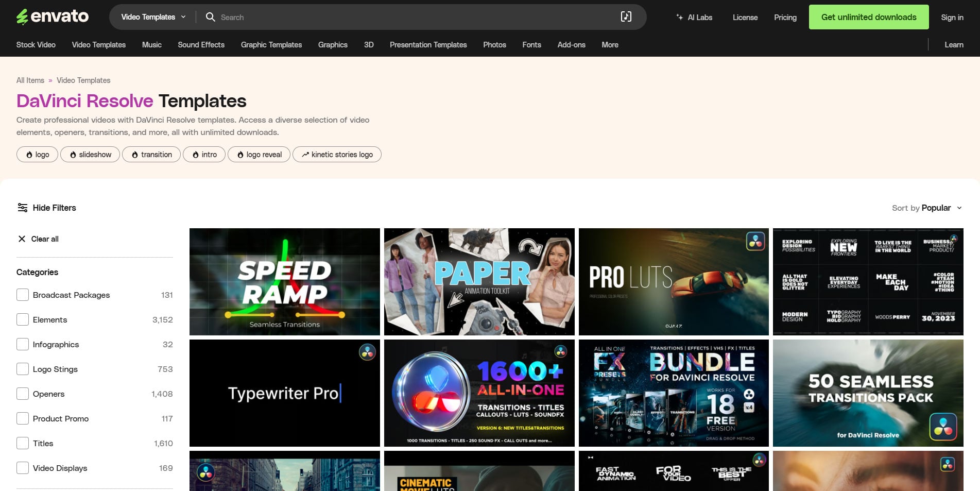Open the Paper Animation Toolkit thumbnail

click(x=479, y=282)
